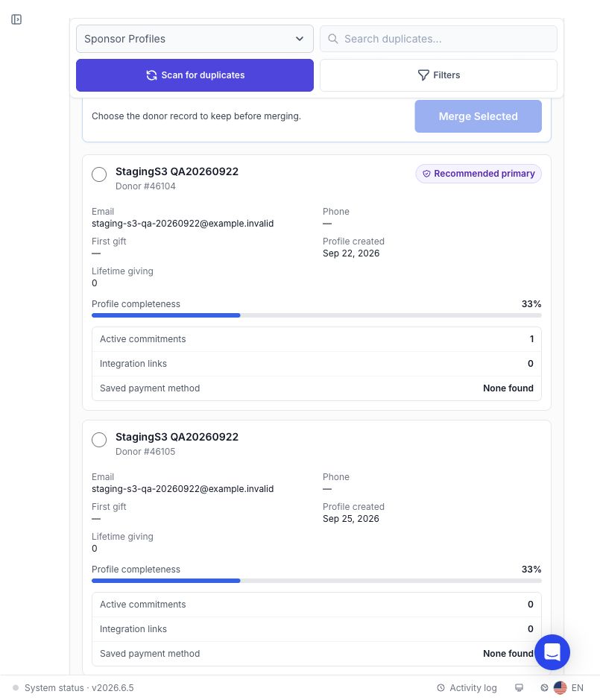Click email address of Donor #46105
Image resolution: width=600 pixels, height=700 pixels.
[183, 489]
